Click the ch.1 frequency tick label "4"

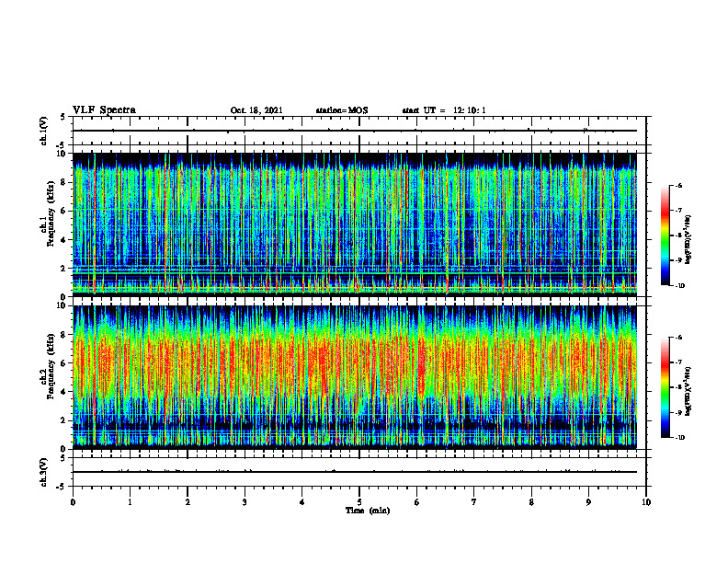tap(64, 240)
